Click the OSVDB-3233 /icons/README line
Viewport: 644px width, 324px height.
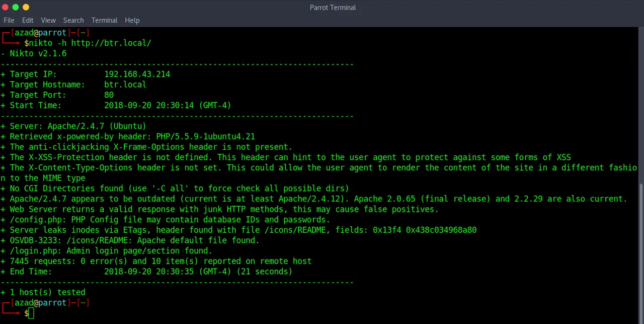point(130,240)
